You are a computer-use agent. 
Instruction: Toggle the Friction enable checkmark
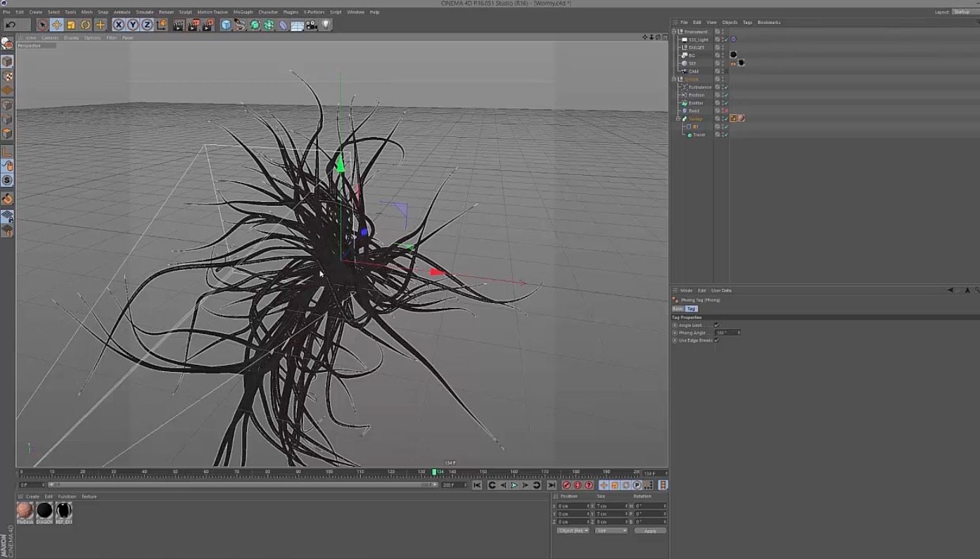pos(726,95)
